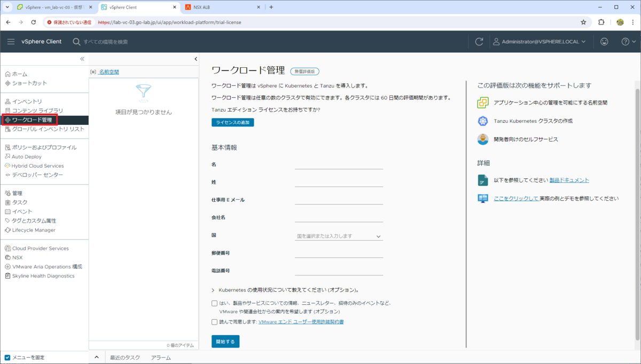Screen dimensions: 641x364
Task: Click the 仕事用 E メール field
Action: coord(339,199)
